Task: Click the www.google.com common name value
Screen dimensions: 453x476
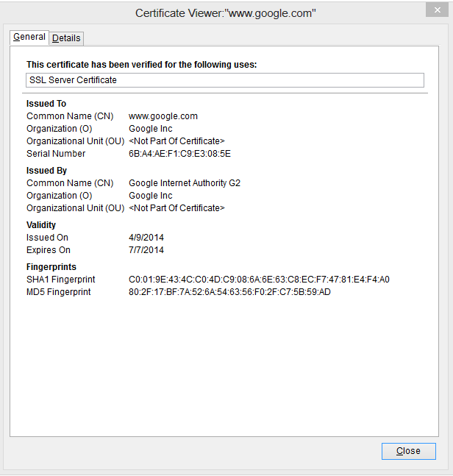Action: (163, 116)
